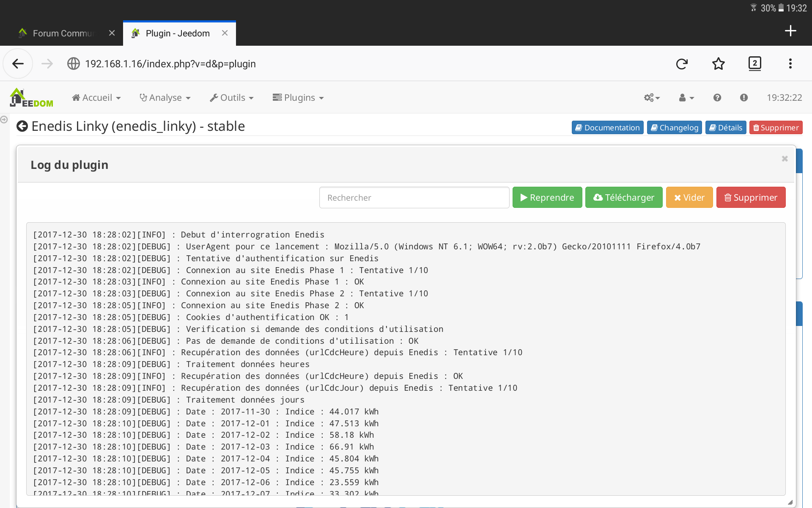Open the notifications exclamation icon
The image size is (812, 508).
pyautogui.click(x=744, y=98)
